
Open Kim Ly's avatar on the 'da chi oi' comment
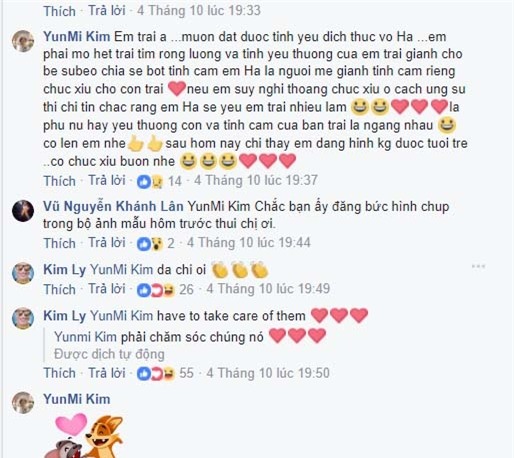click(23, 273)
